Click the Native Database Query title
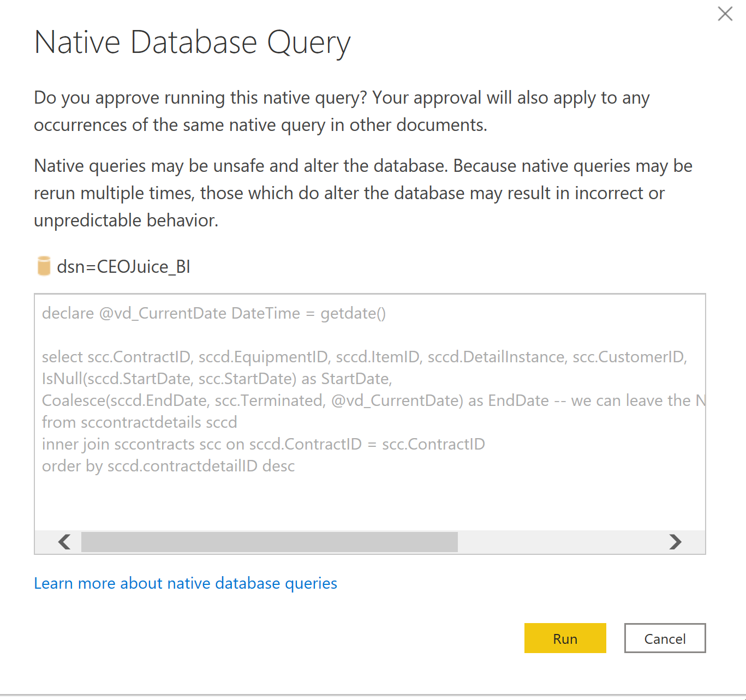The width and height of the screenshot is (746, 700). [192, 43]
